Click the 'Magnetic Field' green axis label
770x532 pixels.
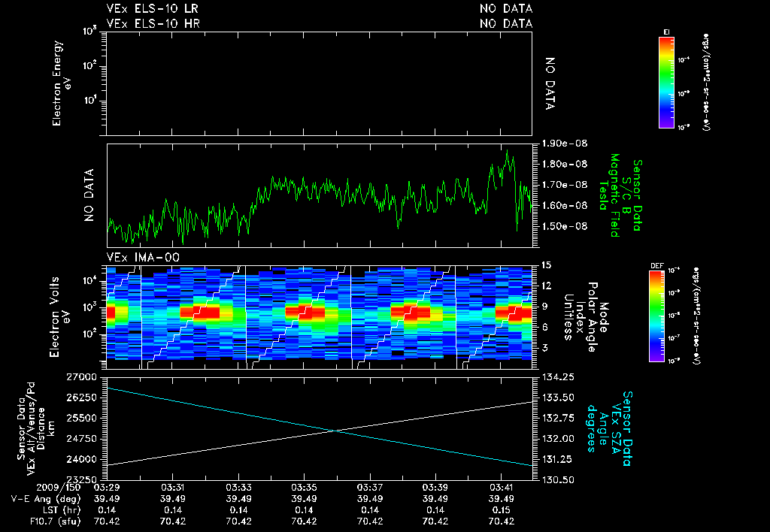coord(615,195)
